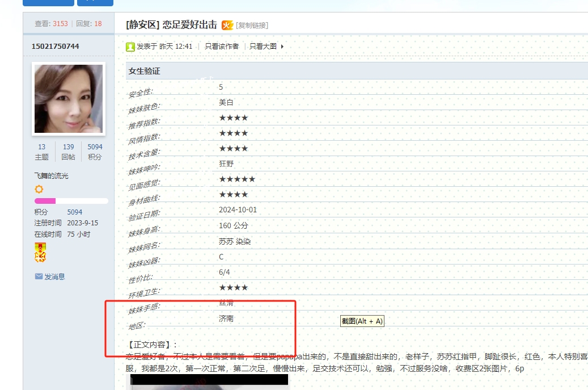
Task: Click the green author icon before 发表于
Action: pyautogui.click(x=130, y=47)
